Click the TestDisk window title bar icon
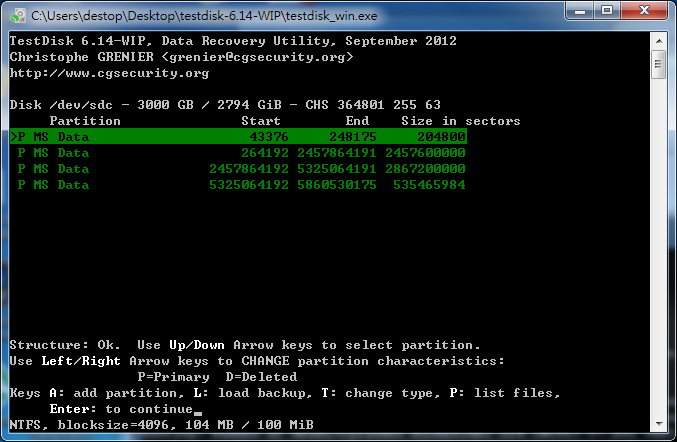Screen dimensions: 677x442 tap(18, 16)
